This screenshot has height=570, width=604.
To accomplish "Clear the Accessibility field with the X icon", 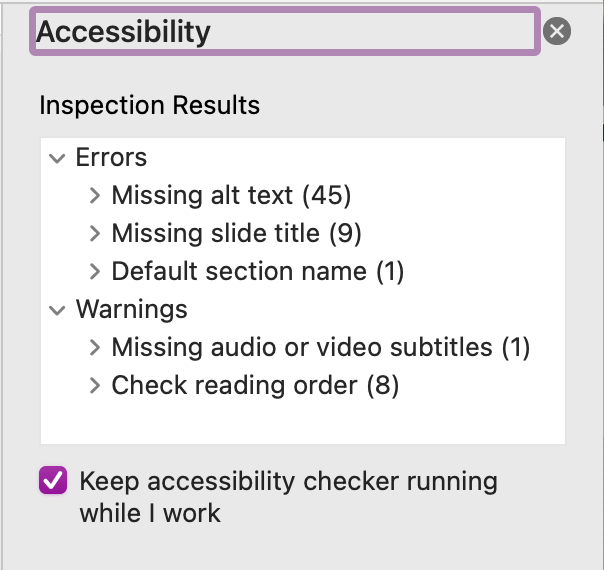I will (558, 32).
